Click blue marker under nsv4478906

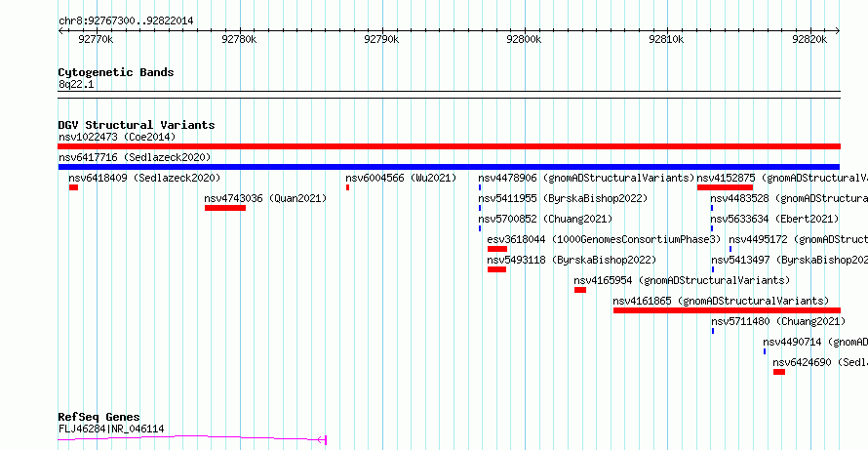pos(480,187)
